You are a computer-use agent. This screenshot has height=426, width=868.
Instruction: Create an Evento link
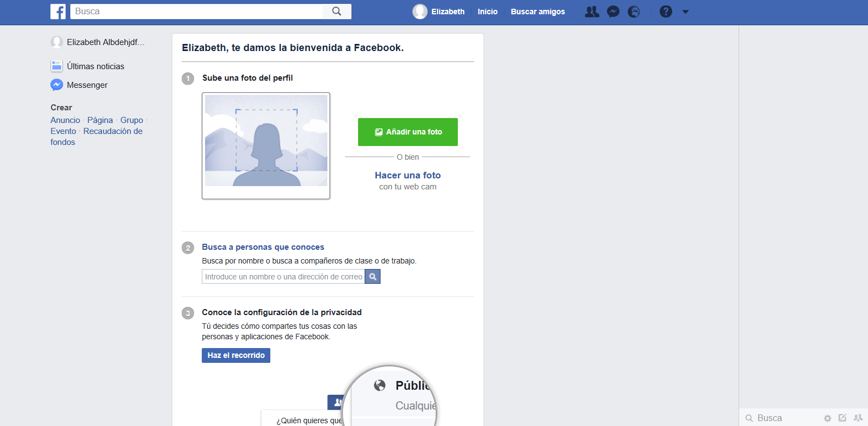pos(63,131)
